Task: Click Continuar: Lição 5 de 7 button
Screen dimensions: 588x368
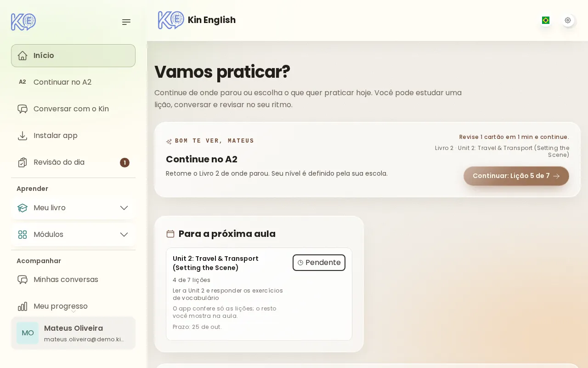Action: pyautogui.click(x=516, y=176)
